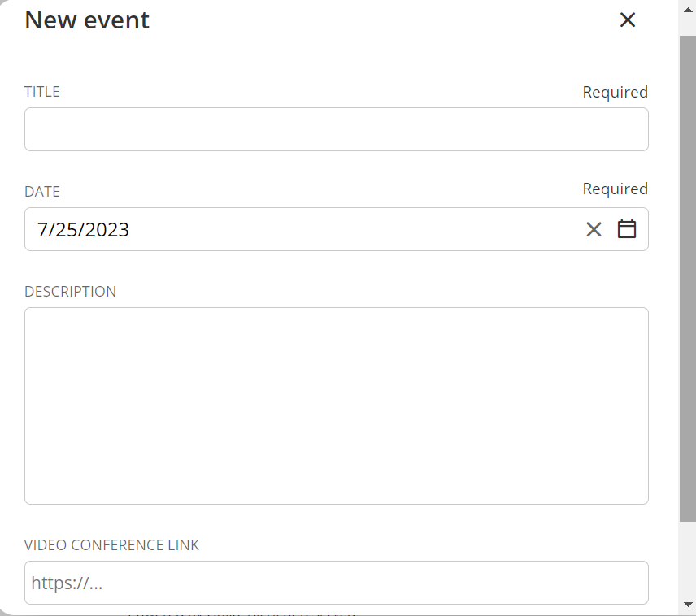The width and height of the screenshot is (696, 616).
Task: Click the scrollbar down arrow
Action: pyautogui.click(x=687, y=604)
